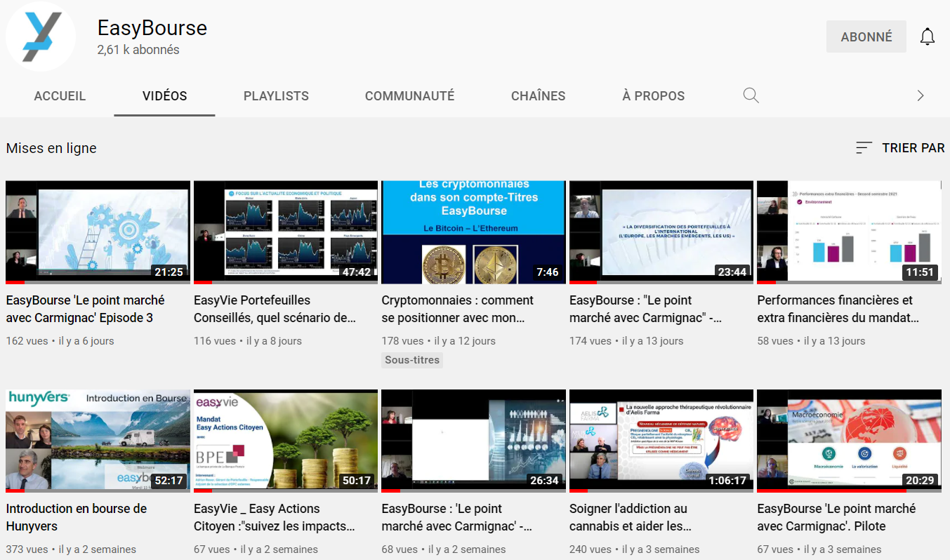
Task: Click the progress bar under the Macroéconomie thumbnail
Action: pyautogui.click(x=849, y=491)
